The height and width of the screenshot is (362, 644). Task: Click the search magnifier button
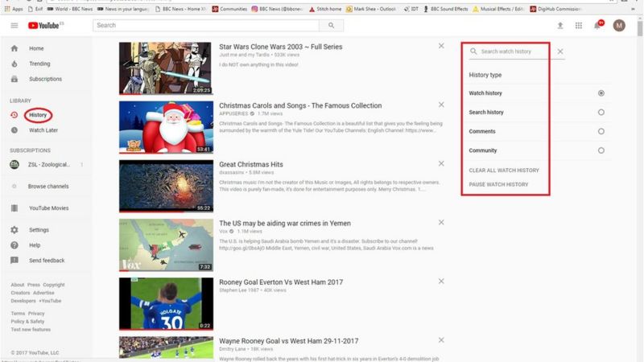click(331, 26)
